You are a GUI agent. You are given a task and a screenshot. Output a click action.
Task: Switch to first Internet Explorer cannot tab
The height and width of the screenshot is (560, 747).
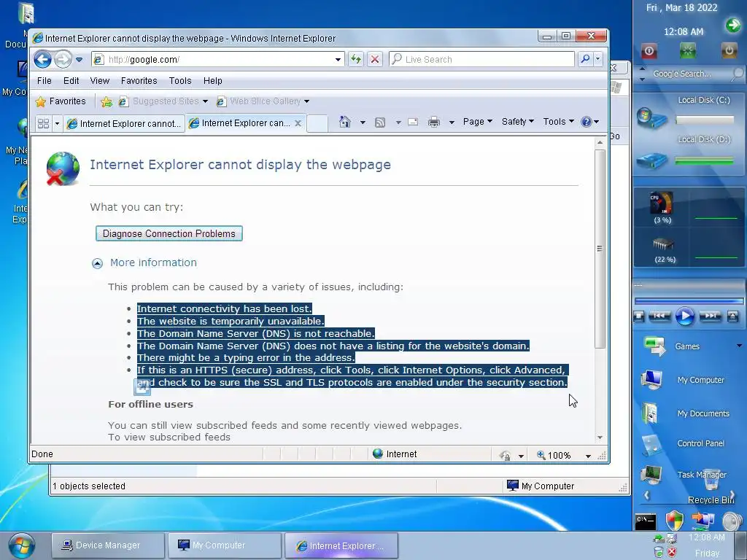[x=124, y=124]
